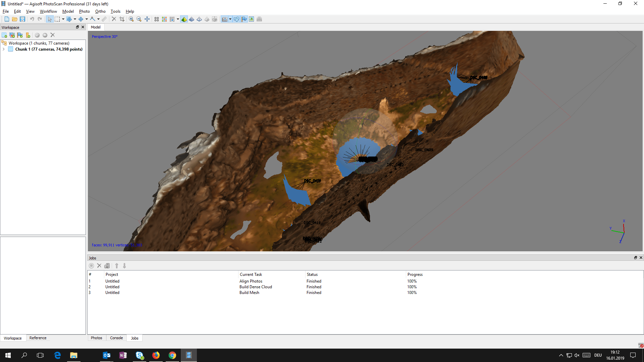Open Google Chrome from the taskbar
The height and width of the screenshot is (362, 644).
point(172,355)
